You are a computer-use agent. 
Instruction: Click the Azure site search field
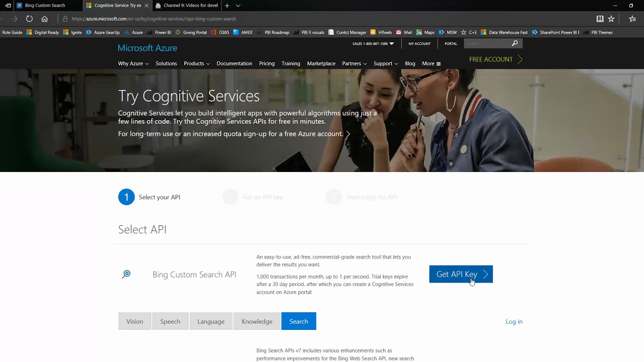point(487,44)
